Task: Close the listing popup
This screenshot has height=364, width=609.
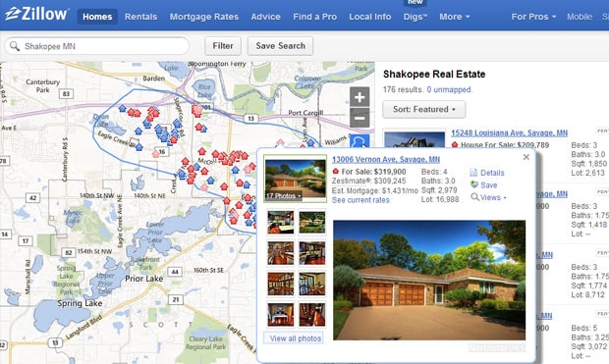Action: 526,157
